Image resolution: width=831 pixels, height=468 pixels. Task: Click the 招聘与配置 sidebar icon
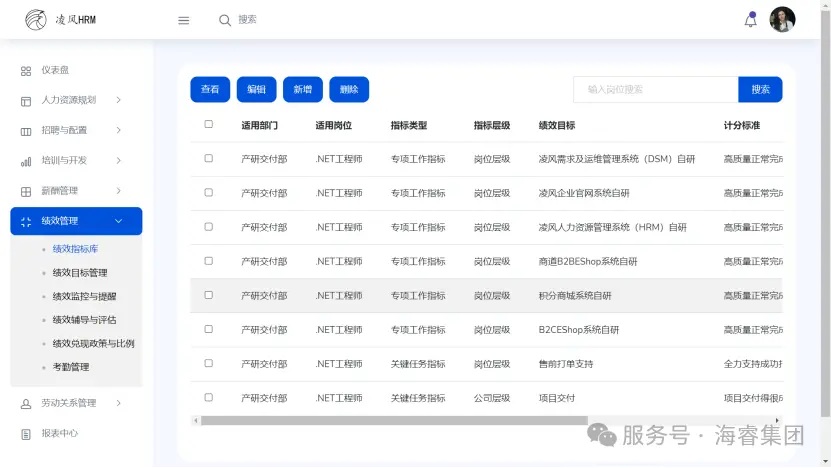[26, 131]
